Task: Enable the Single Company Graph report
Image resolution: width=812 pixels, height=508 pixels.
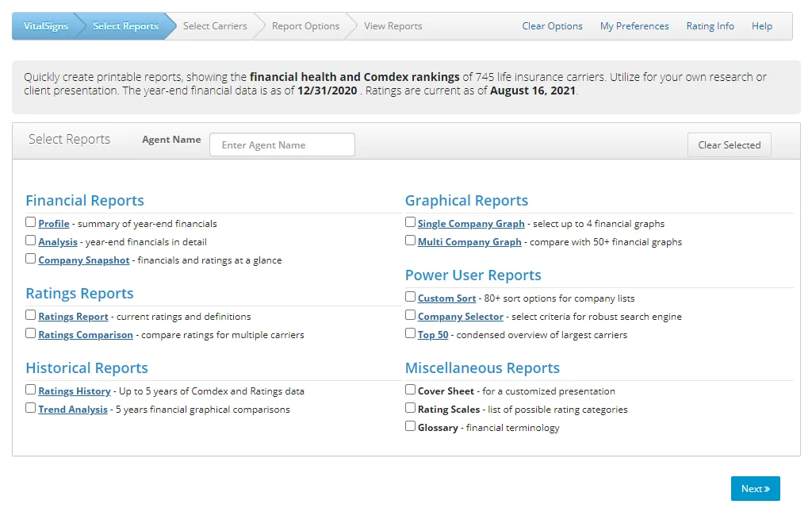Action: 411,221
